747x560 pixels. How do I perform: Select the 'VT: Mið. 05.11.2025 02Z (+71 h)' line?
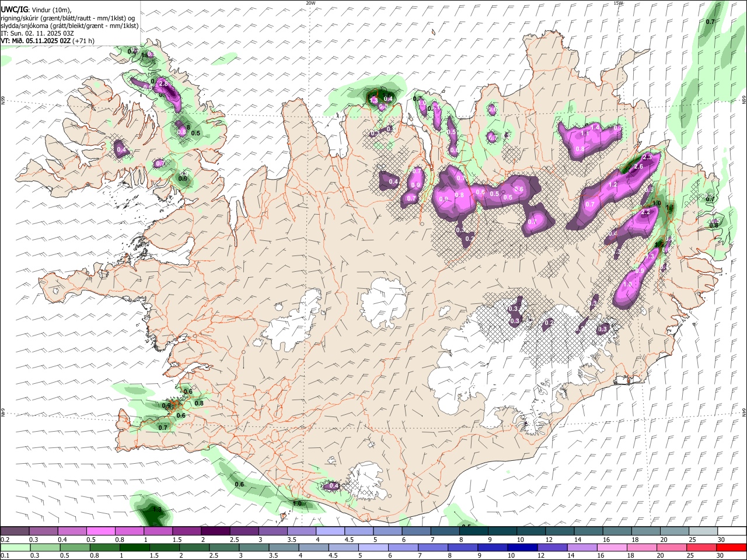[48, 41]
